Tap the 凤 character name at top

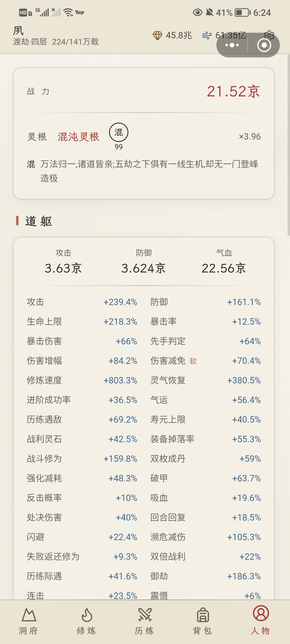(18, 31)
